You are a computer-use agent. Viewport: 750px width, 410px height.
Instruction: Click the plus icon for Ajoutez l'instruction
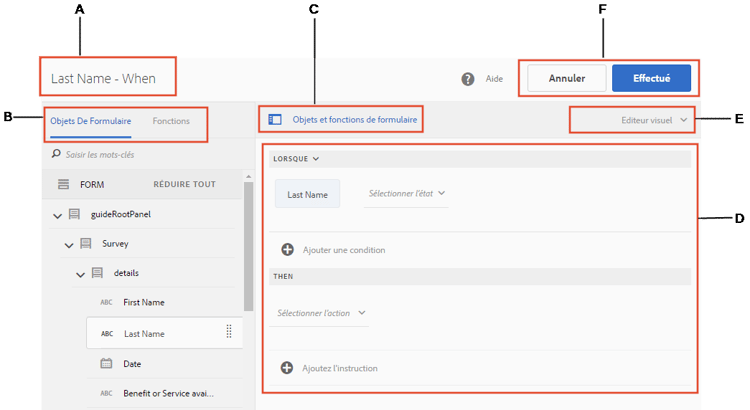287,367
